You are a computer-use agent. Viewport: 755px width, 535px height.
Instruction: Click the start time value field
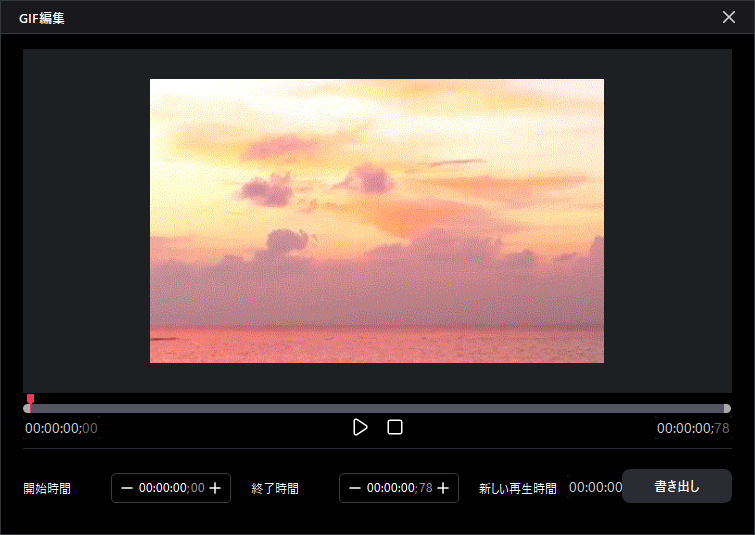[171, 488]
